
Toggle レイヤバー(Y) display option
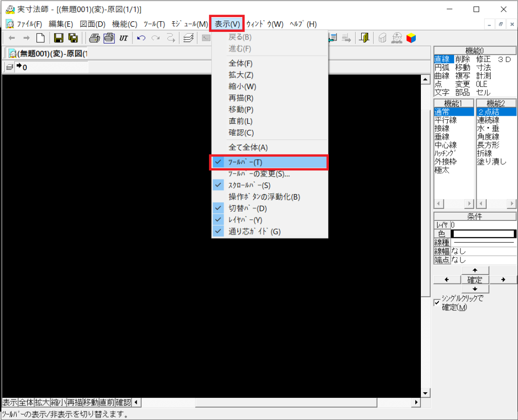pos(269,220)
